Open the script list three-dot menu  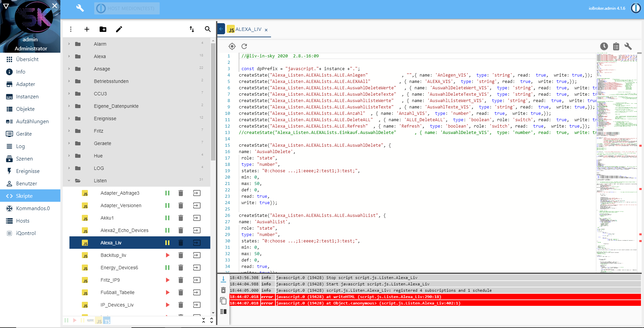pyautogui.click(x=71, y=29)
